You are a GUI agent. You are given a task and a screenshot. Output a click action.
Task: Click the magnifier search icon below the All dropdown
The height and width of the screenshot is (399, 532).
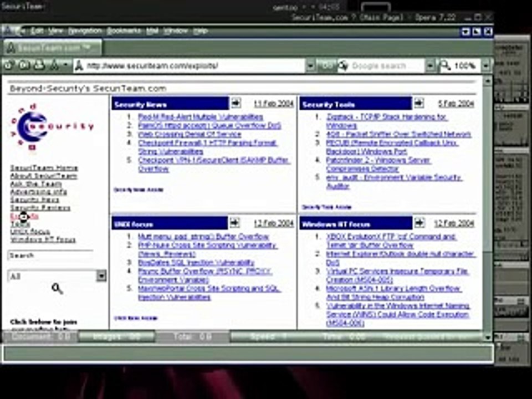57,289
